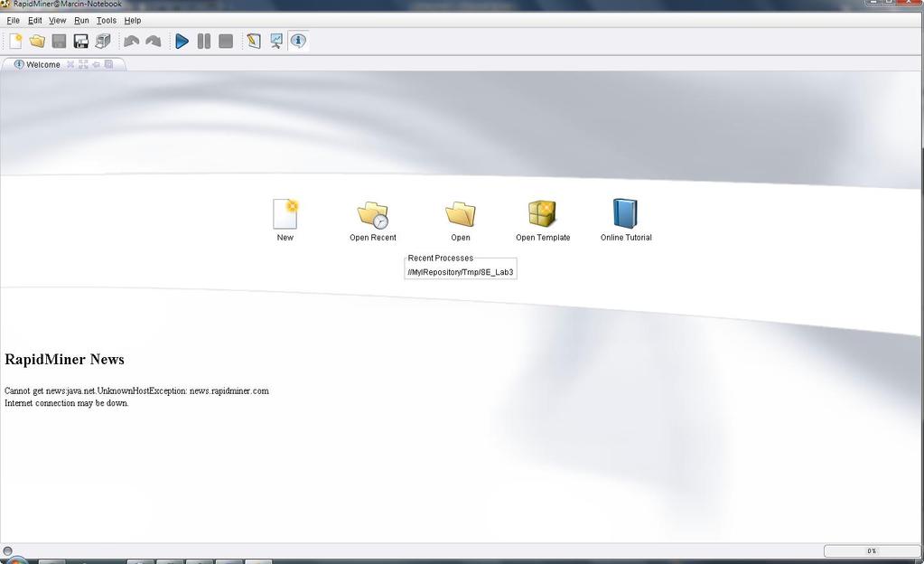Select the Welcome perspective info icon in toolbar
Image resolution: width=924 pixels, height=564 pixels.
tap(298, 42)
